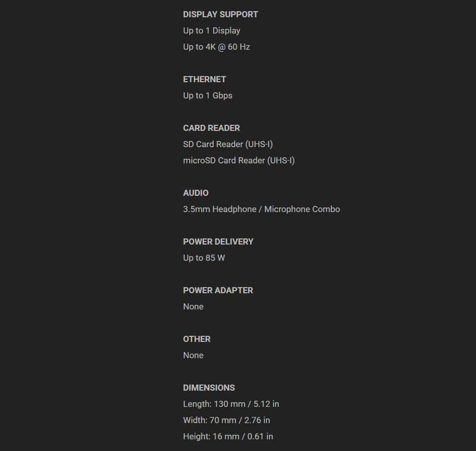Select the "Up to 1 Gbps" spec

pos(208,95)
